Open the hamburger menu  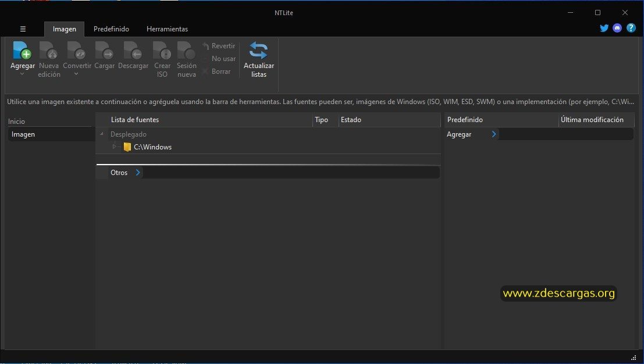coord(23,29)
